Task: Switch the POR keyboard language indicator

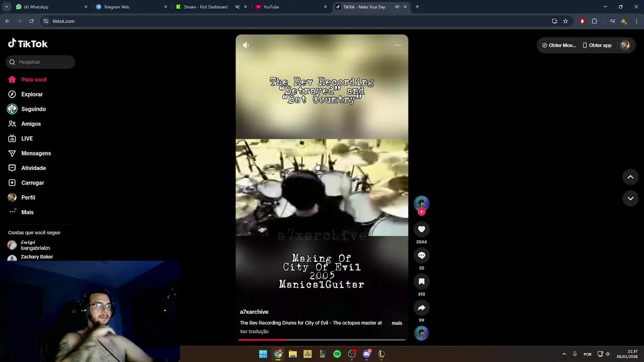Action: (x=587, y=354)
